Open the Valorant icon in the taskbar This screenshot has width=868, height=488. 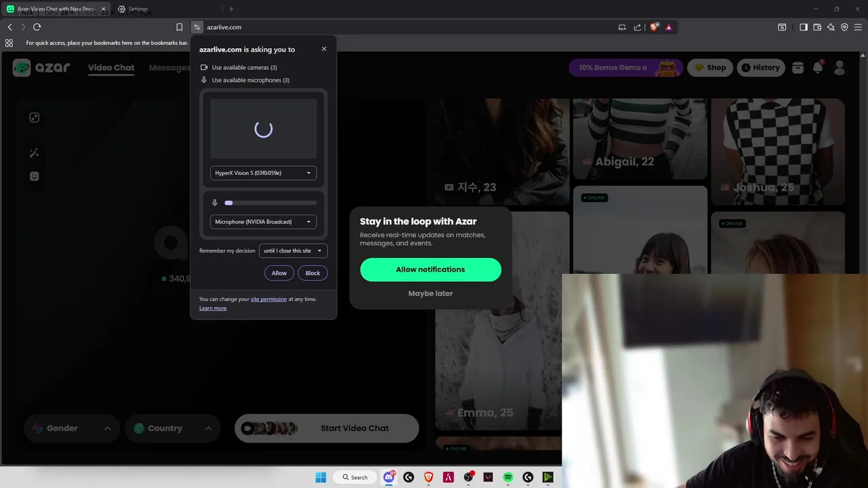pyautogui.click(x=488, y=477)
